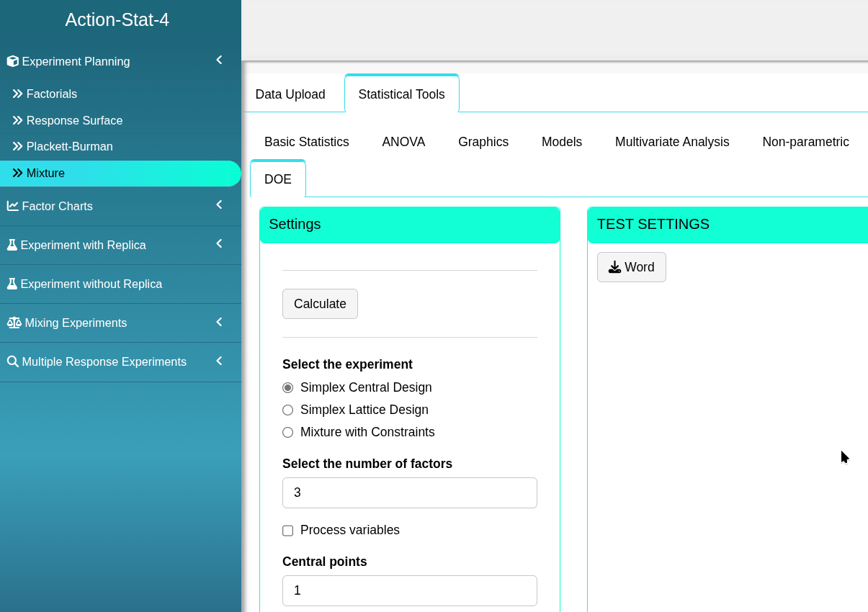Screen dimensions: 868x612
Task: Click the Central points input field
Action: tap(410, 590)
